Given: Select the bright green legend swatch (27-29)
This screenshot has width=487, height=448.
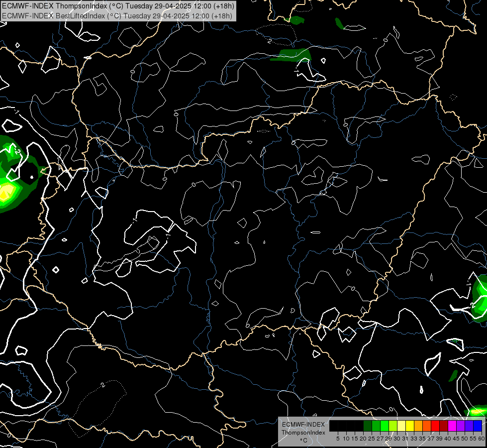Looking at the screenshot, I should point(385,426).
